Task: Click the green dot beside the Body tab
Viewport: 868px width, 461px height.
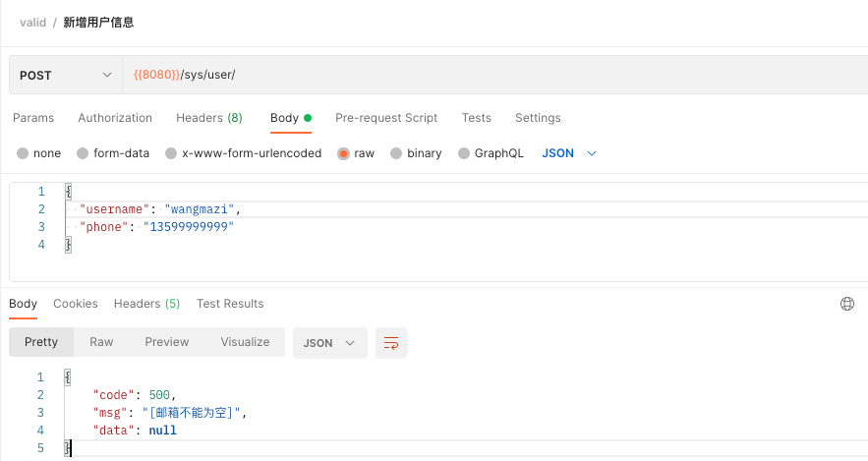Action: (x=308, y=118)
